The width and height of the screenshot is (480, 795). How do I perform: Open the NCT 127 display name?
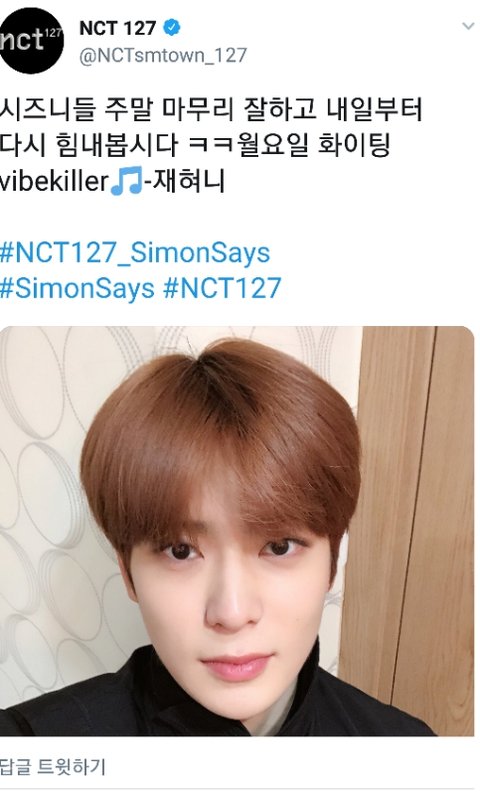[x=118, y=28]
